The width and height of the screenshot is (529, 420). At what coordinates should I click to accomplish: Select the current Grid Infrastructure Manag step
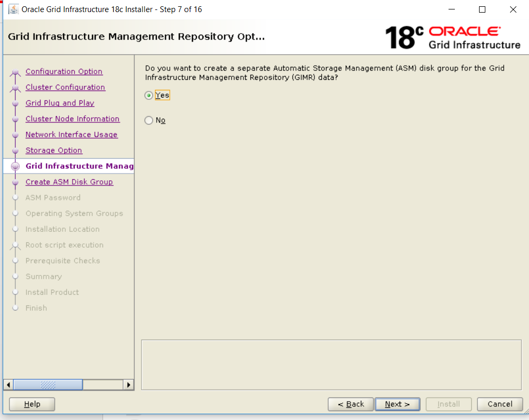(x=79, y=166)
